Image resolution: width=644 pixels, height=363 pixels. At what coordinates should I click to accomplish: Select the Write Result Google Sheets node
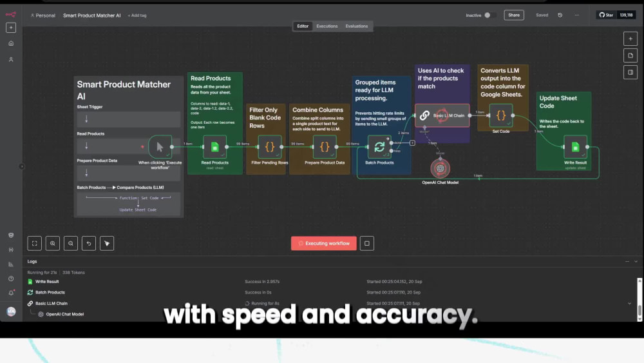click(575, 147)
